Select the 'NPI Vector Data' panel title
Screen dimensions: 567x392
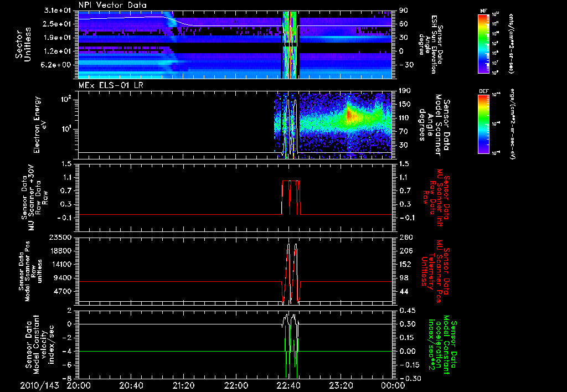(x=113, y=5)
